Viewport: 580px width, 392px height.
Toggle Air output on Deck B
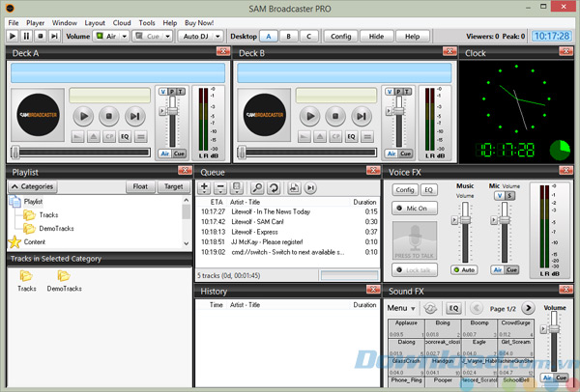pos(391,154)
